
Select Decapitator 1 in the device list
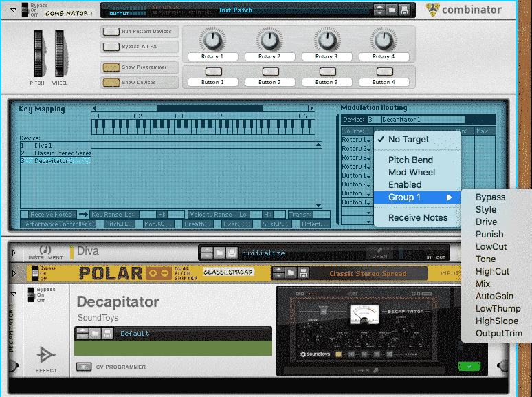[55, 161]
